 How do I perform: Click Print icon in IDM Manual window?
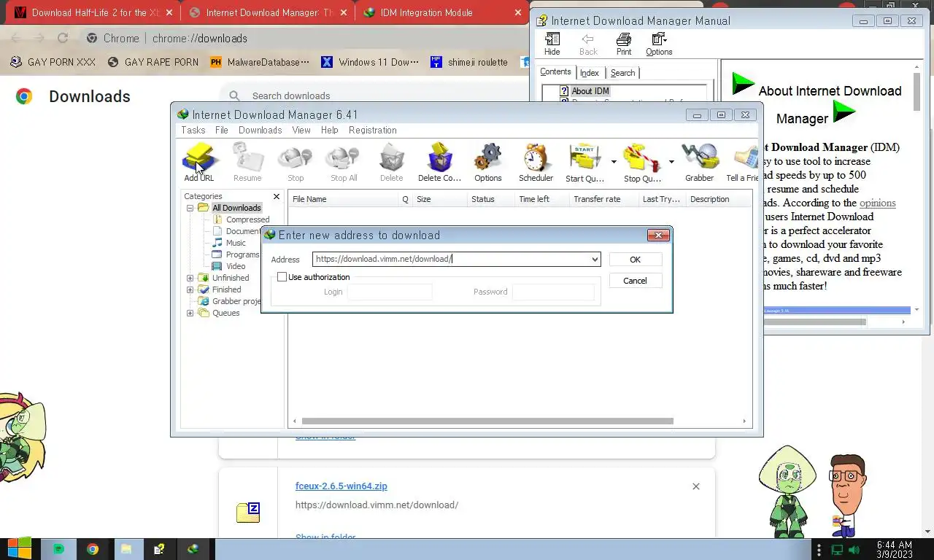pos(624,44)
